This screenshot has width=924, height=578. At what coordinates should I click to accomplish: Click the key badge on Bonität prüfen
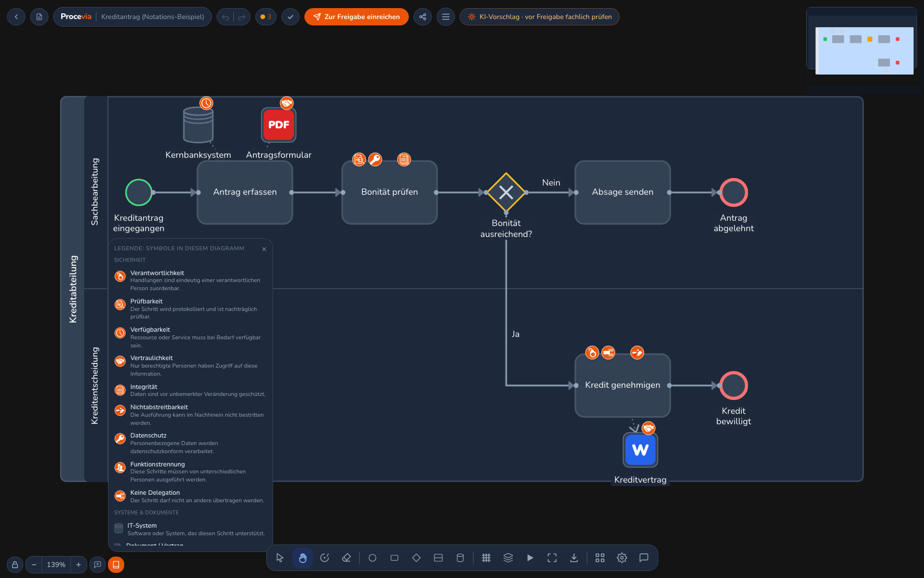[x=375, y=160]
